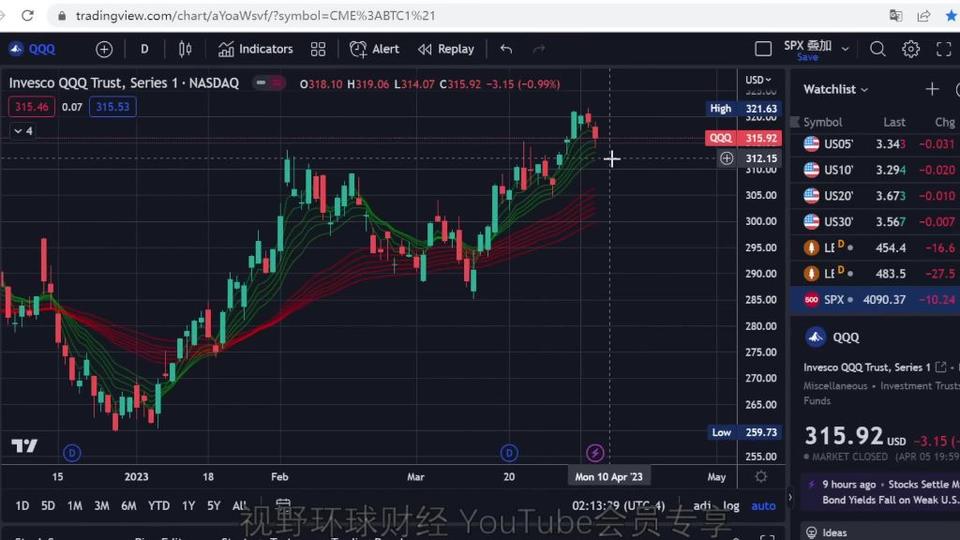Select chart layout square icon
This screenshot has height=540, width=960.
(x=763, y=49)
